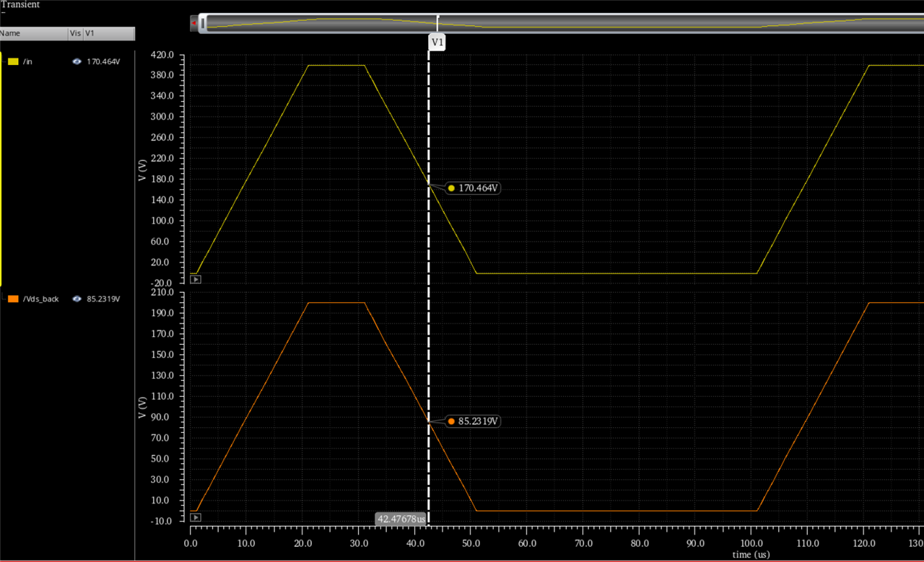Click the expand triangle icon below the /in plot
The width and height of the screenshot is (924, 562).
click(195, 278)
